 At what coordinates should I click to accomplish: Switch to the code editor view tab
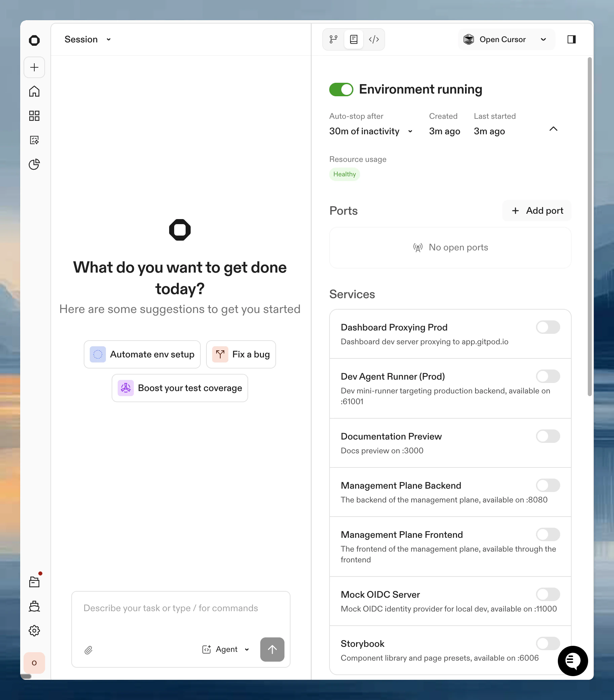click(x=374, y=39)
